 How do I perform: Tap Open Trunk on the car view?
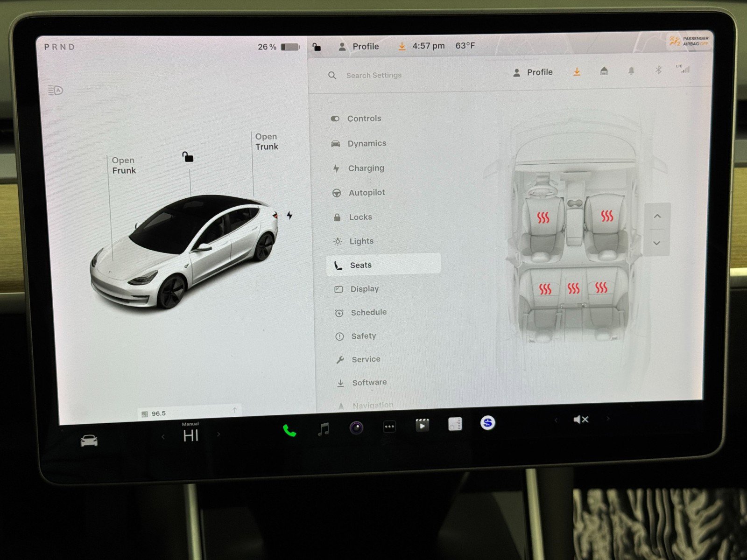point(266,141)
